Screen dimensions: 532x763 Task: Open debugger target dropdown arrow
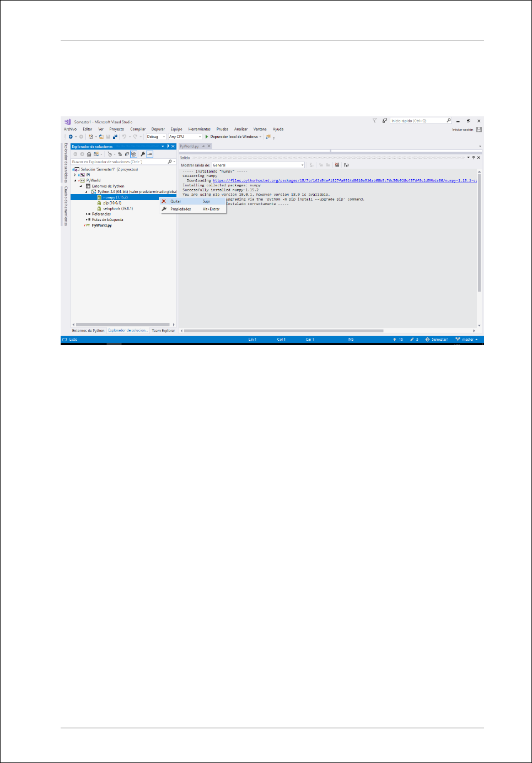click(x=260, y=137)
